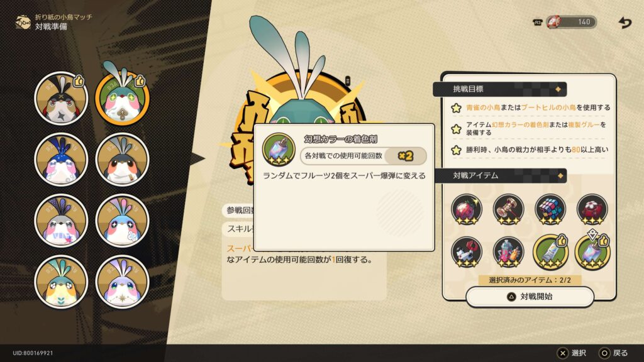Select the red flower box item
This screenshot has width=644, height=362.
(x=592, y=209)
